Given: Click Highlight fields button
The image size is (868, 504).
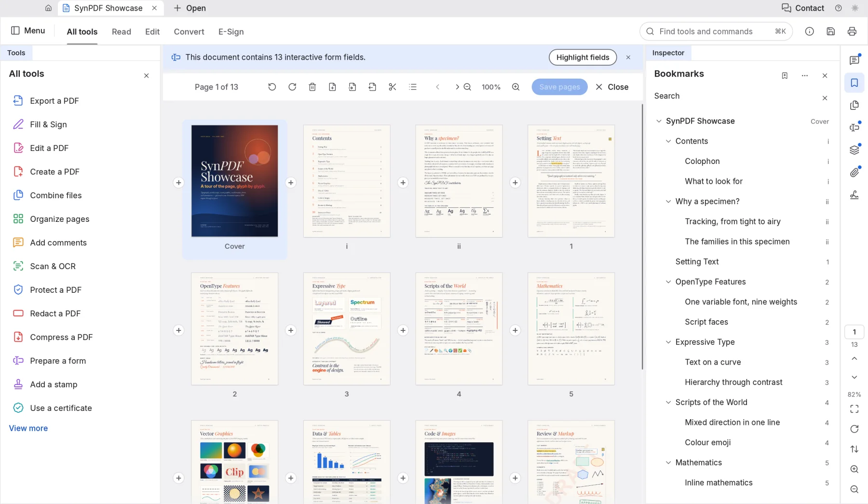Looking at the screenshot, I should click(x=583, y=57).
